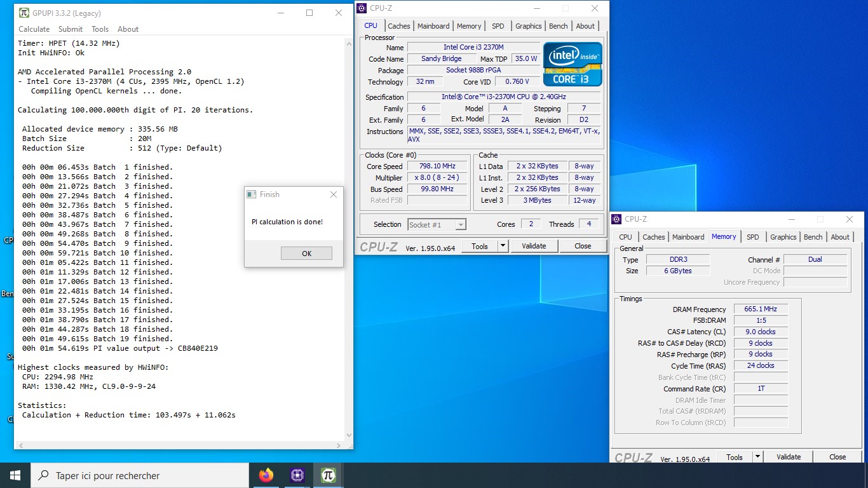
Task: Open the Tools menu in GPUPI
Action: click(x=100, y=29)
